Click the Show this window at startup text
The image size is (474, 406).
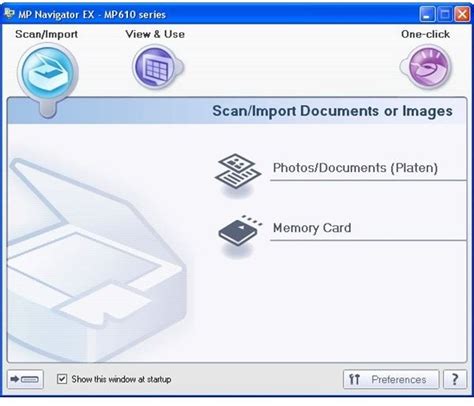point(121,379)
